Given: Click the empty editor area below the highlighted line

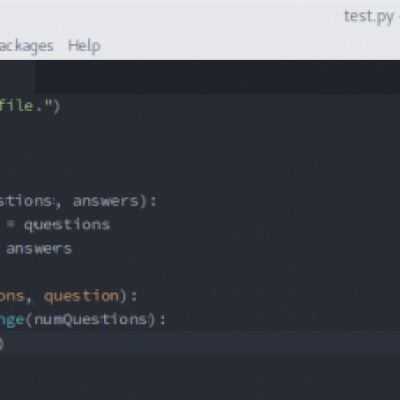Looking at the screenshot, I should [200, 377].
